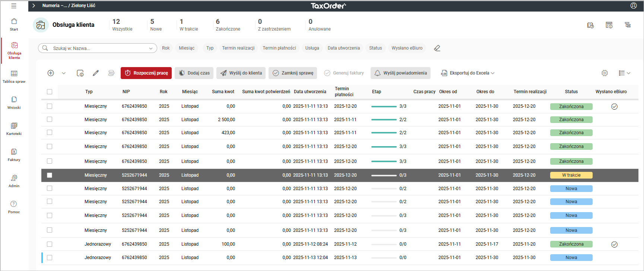Click the Zamknij sprawę button
644x271 pixels.
(x=293, y=73)
